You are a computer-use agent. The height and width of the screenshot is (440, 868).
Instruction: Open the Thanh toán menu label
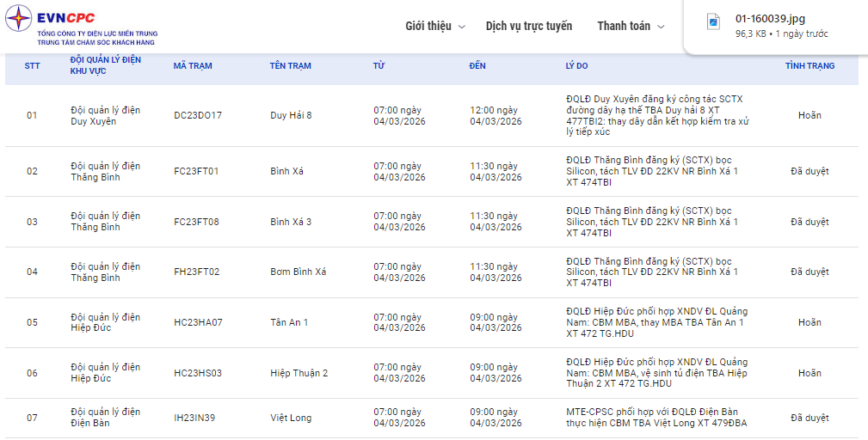(x=624, y=26)
